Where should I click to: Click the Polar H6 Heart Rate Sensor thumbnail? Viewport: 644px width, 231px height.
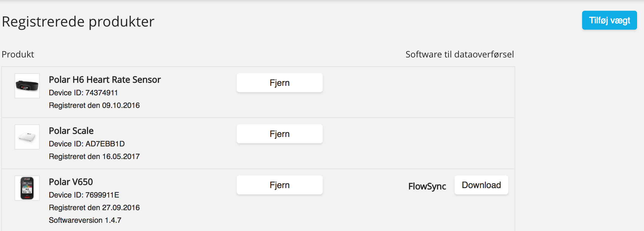point(27,86)
